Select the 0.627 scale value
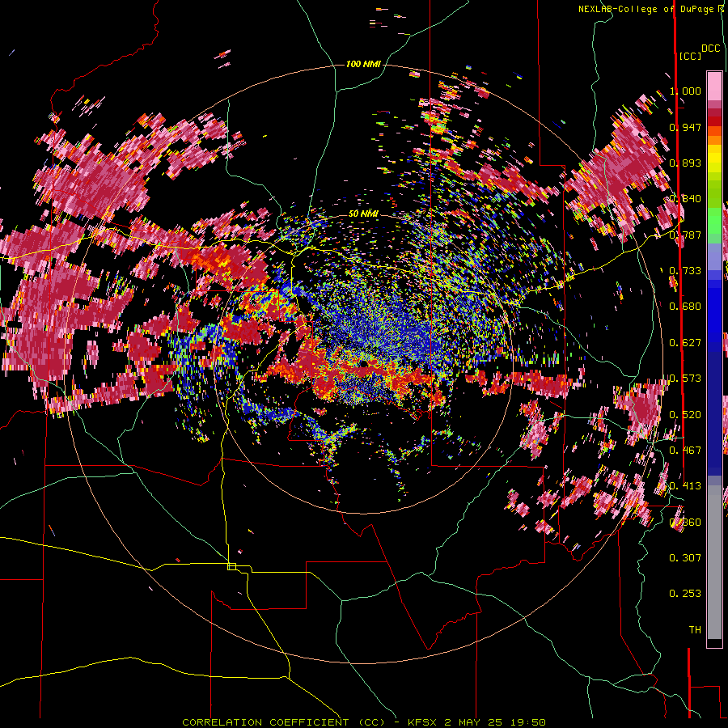728x728 pixels. tap(685, 343)
